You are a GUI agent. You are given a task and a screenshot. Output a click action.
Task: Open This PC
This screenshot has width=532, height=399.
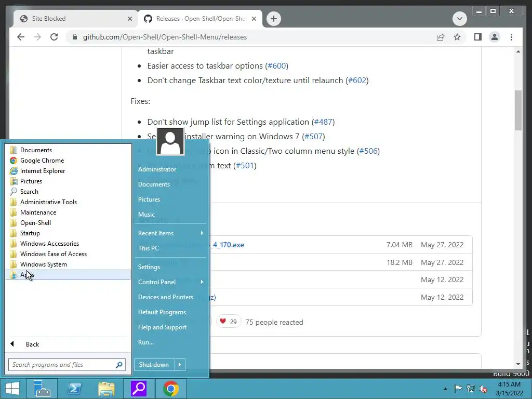coord(170,248)
